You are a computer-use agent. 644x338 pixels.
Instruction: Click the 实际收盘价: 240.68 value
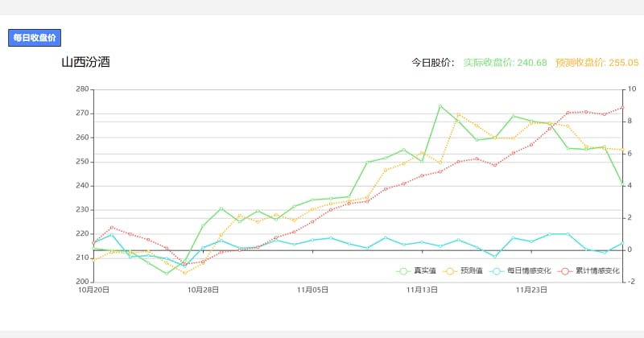[506, 63]
